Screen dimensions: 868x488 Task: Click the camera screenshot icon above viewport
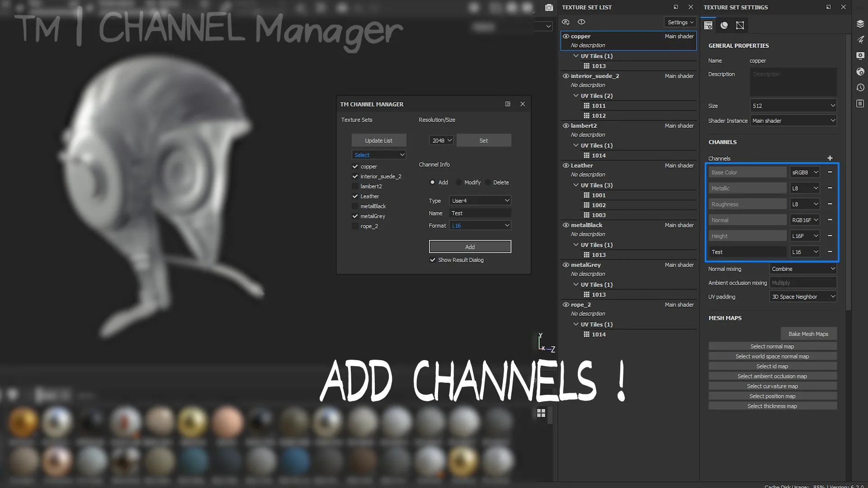[x=549, y=8]
